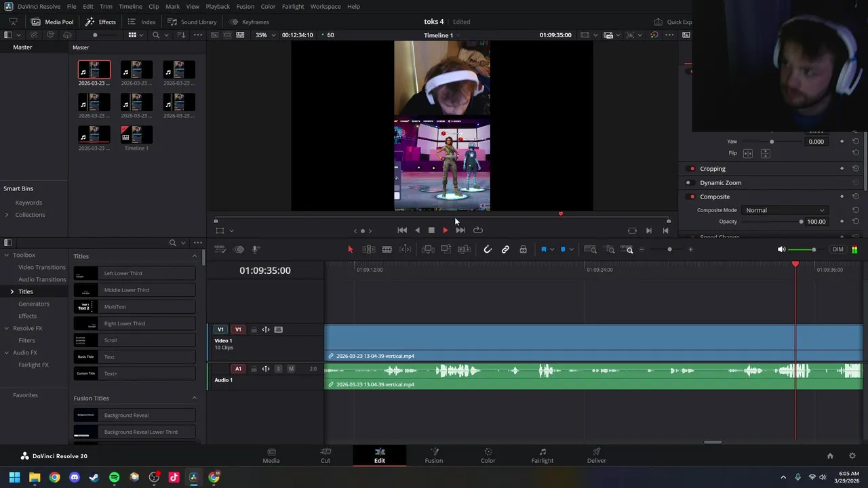Toggle the Effects panel button
Viewport: 868px width, 488px height.
(100, 22)
